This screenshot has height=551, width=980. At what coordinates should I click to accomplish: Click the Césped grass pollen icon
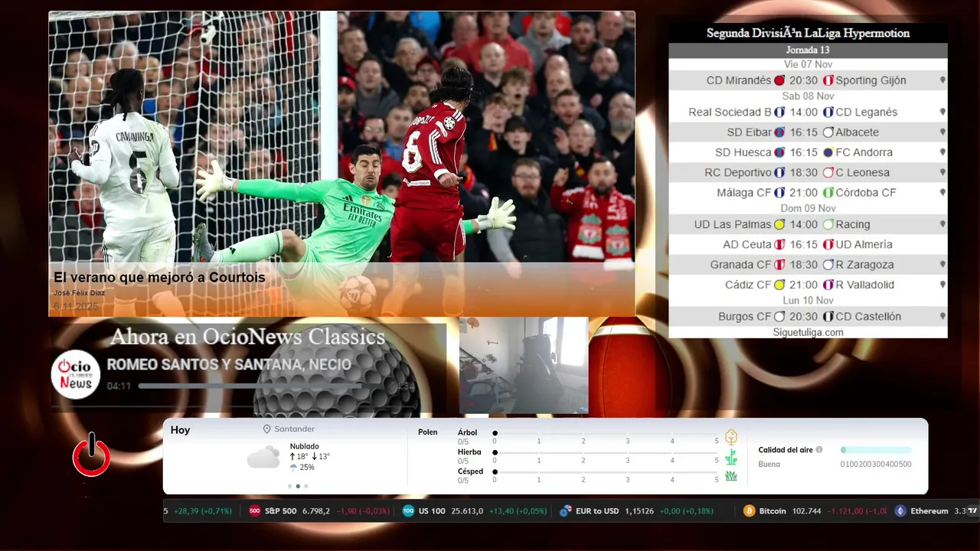click(x=731, y=476)
